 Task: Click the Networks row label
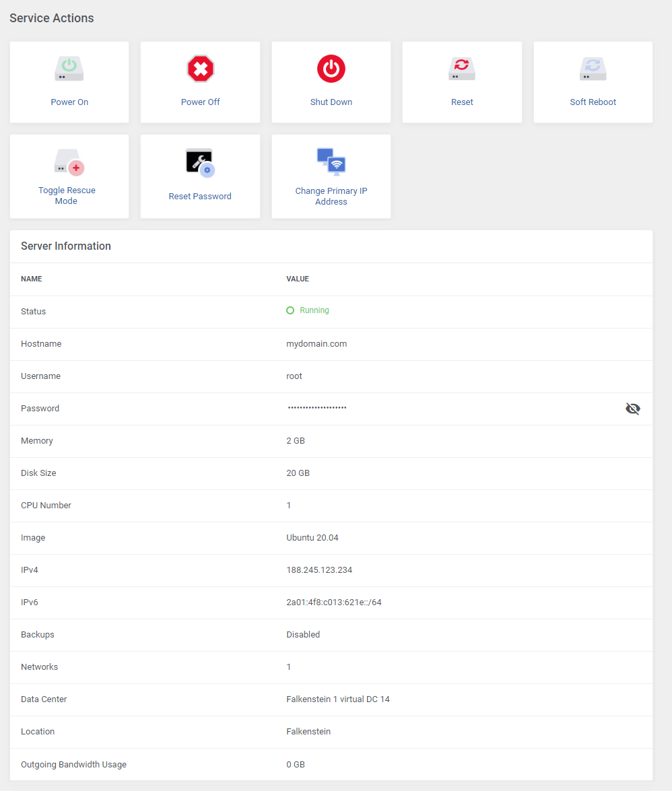point(39,666)
